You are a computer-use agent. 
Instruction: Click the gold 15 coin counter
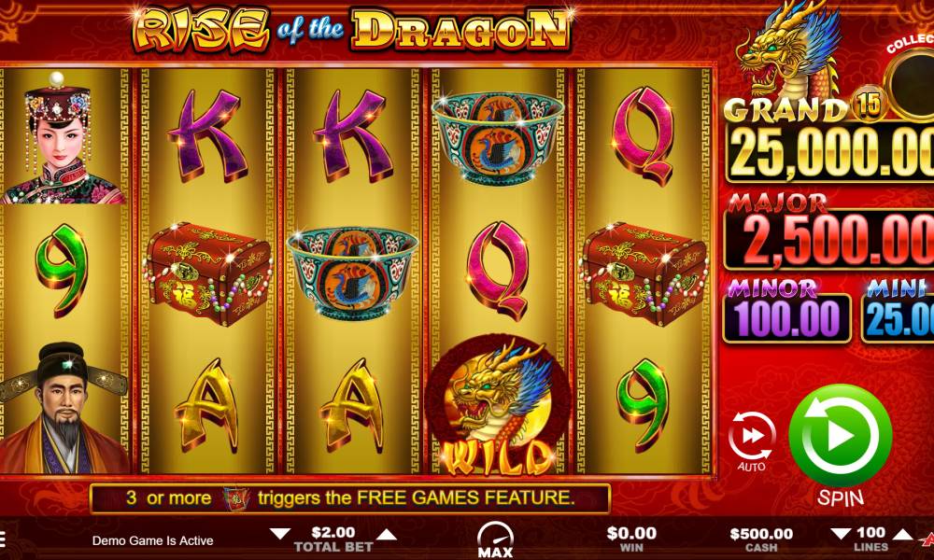click(x=869, y=104)
